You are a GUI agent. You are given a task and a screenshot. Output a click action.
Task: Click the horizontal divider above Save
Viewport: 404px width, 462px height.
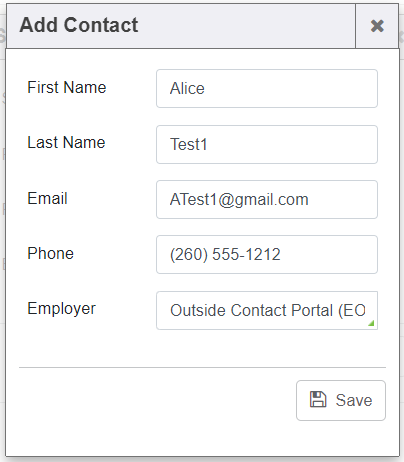pyautogui.click(x=202, y=367)
